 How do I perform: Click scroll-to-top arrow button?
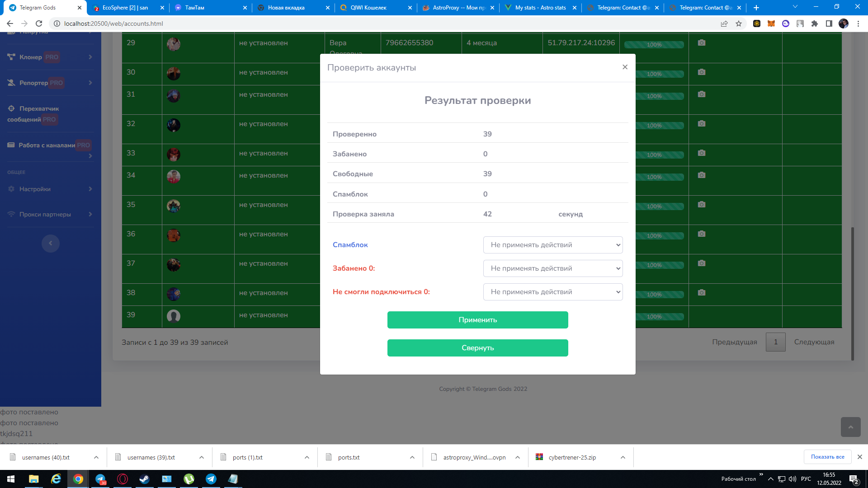tap(850, 427)
